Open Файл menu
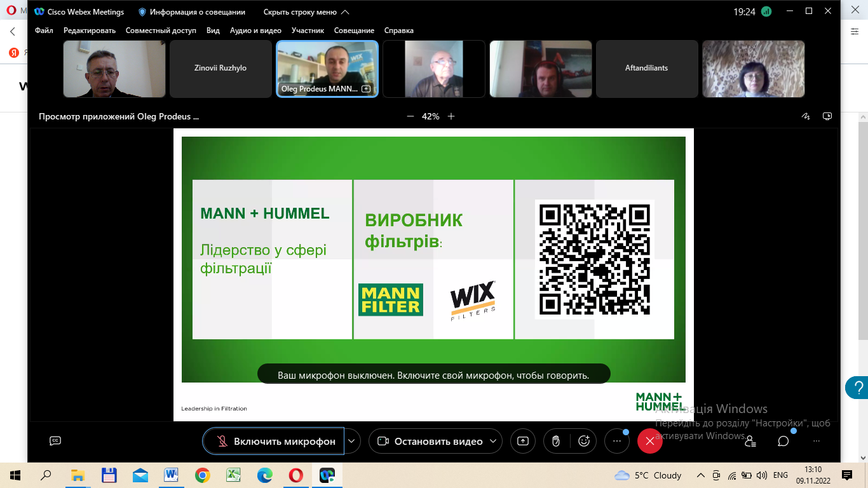The image size is (868, 488). pos(44,30)
